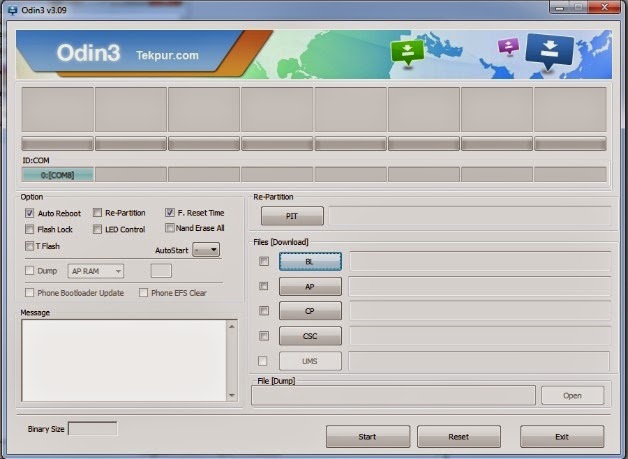Click the Odin3 app icon in title bar
628x459 pixels.
pyautogui.click(x=12, y=10)
